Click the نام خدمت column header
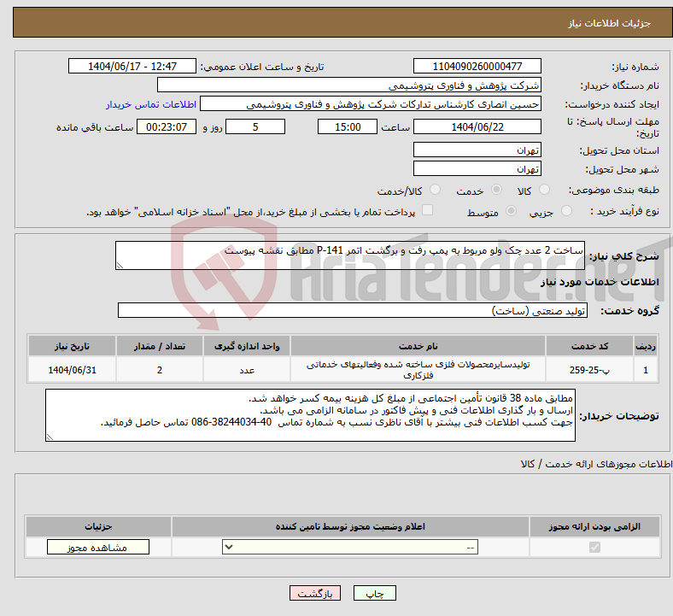 click(418, 346)
